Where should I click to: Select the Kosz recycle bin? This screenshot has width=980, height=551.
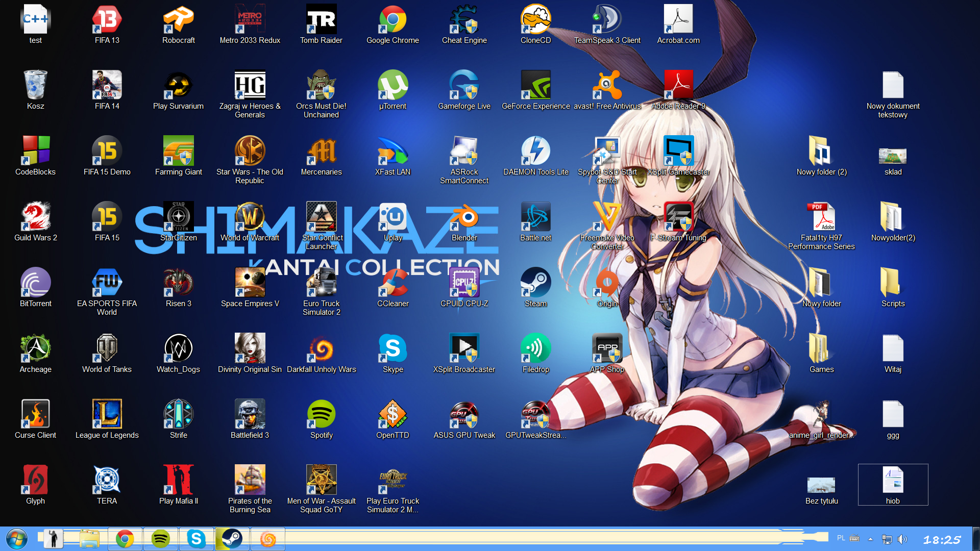point(36,90)
